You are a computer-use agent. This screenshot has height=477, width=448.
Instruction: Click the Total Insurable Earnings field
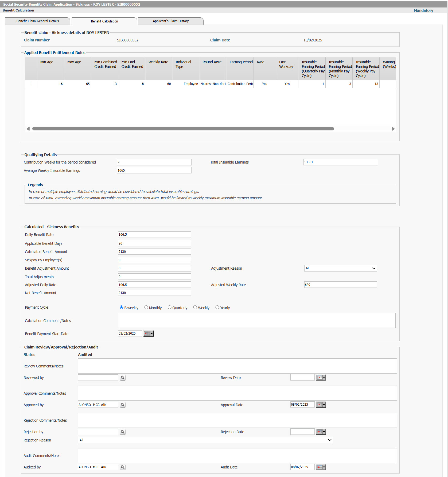click(341, 162)
